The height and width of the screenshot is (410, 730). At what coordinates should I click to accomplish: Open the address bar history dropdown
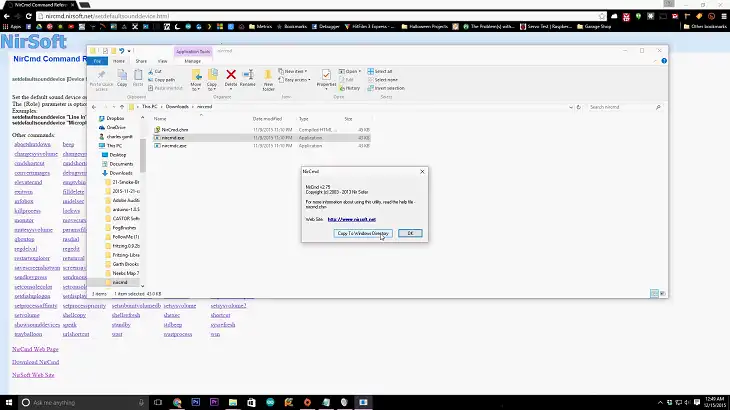(571, 107)
